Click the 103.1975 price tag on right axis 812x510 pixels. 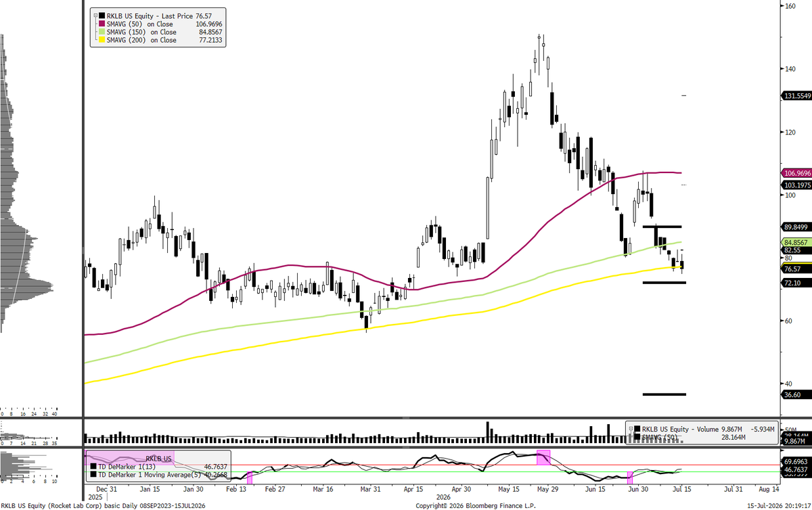(796, 184)
